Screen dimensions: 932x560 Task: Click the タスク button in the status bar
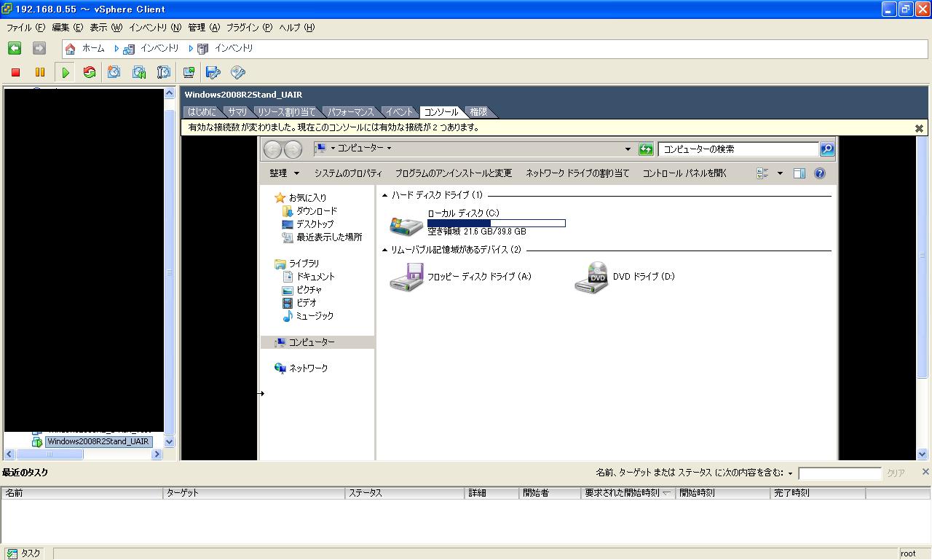point(24,553)
